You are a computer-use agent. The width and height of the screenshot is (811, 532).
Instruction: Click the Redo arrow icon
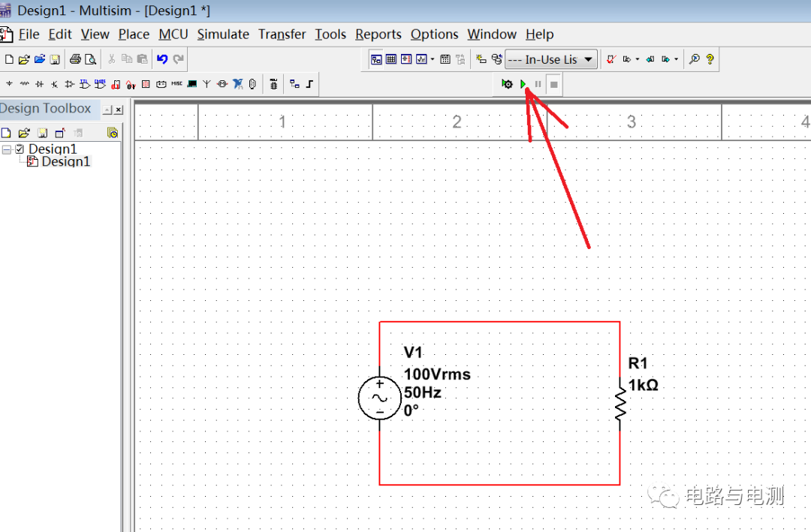pyautogui.click(x=179, y=59)
